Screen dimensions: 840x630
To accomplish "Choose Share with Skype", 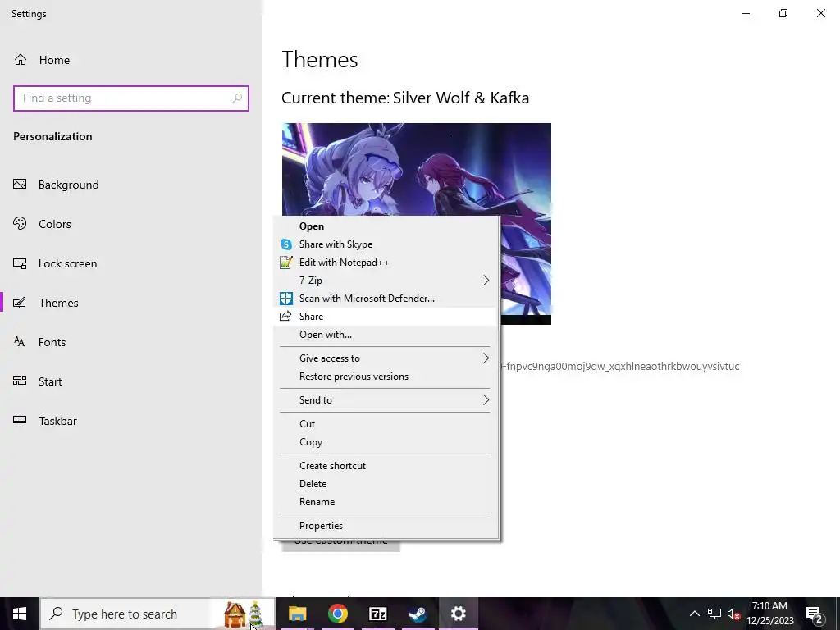I will pos(386,244).
